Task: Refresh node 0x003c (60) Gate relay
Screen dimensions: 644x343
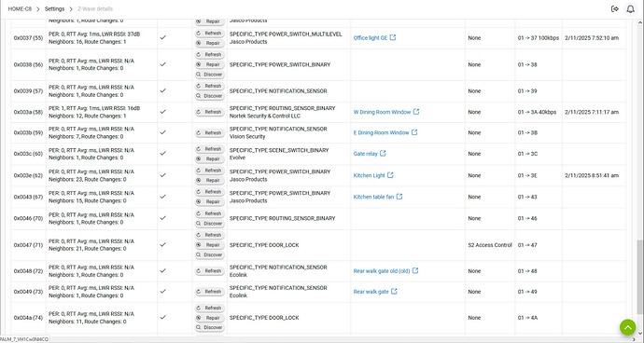Action: (x=209, y=148)
